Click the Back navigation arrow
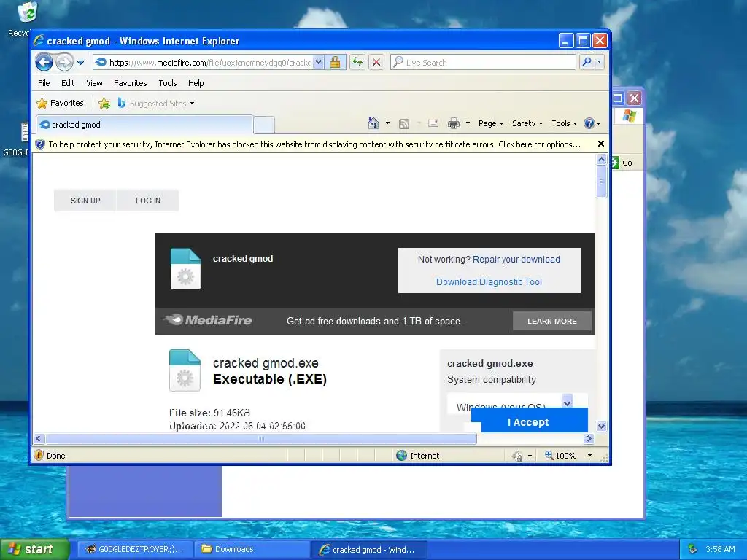 tap(44, 63)
